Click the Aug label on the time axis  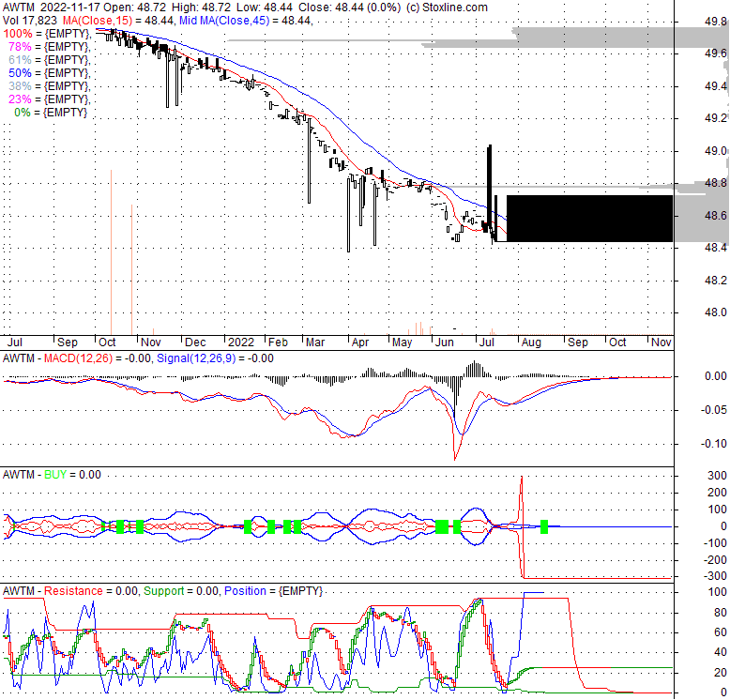coord(530,342)
